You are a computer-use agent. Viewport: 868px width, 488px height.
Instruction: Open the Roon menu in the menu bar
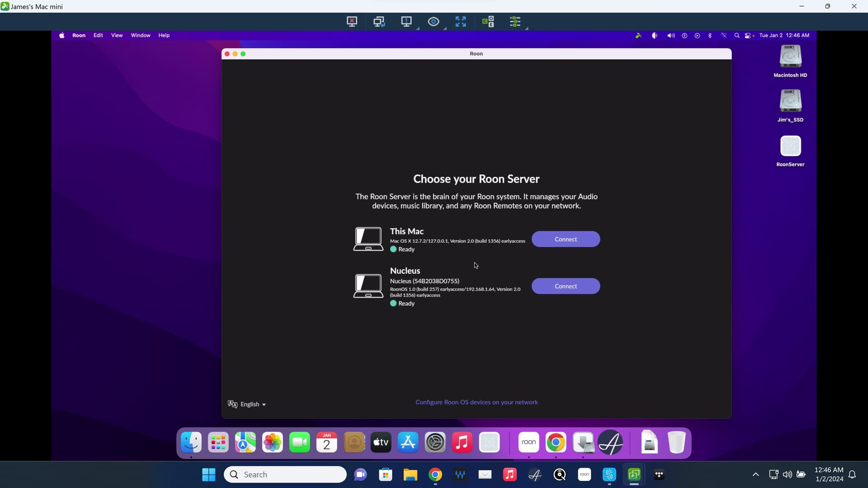tap(79, 35)
